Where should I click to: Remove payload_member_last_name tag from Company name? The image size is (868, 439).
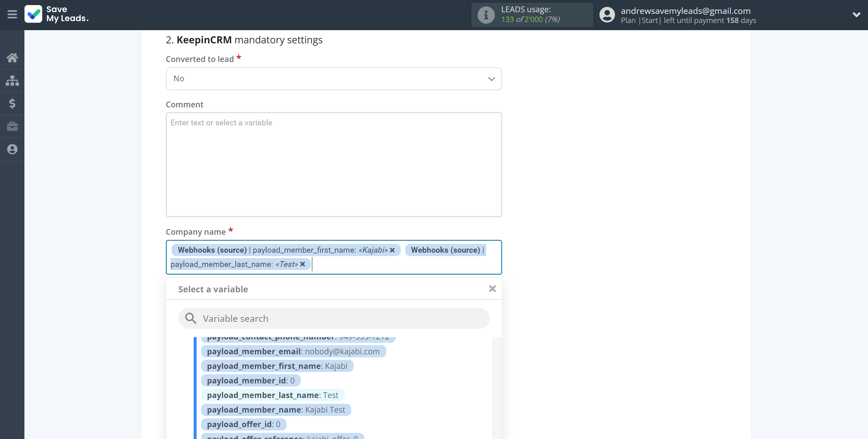[x=303, y=264]
